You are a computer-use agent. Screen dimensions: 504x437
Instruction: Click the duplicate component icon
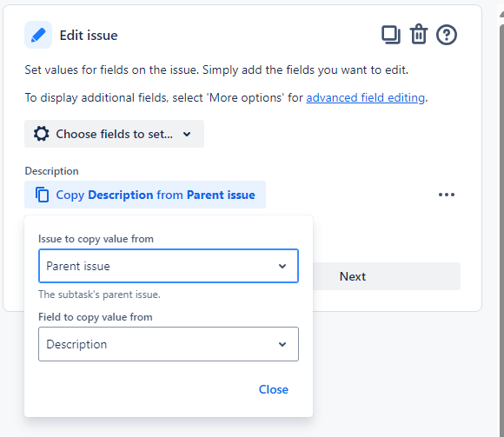click(391, 35)
